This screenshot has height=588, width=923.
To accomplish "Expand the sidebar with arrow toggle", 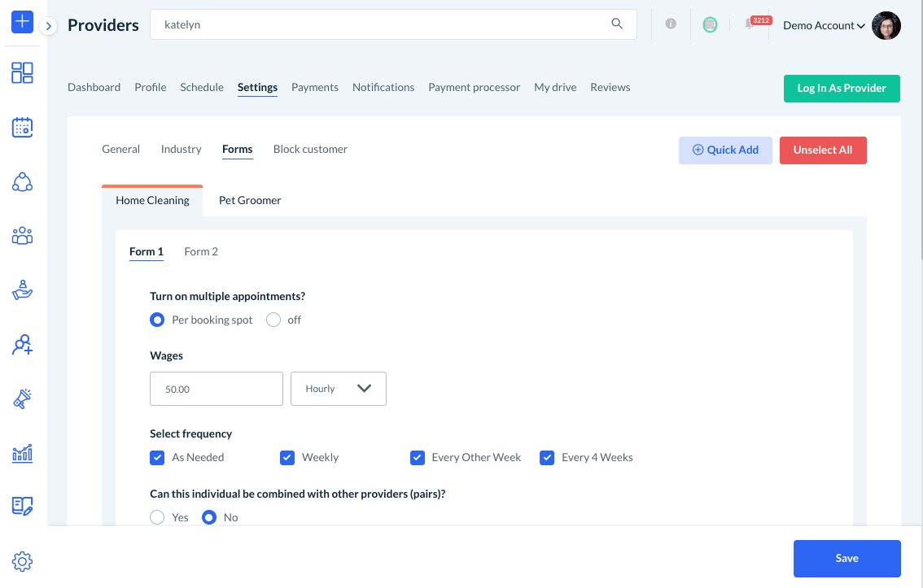I will coord(49,26).
